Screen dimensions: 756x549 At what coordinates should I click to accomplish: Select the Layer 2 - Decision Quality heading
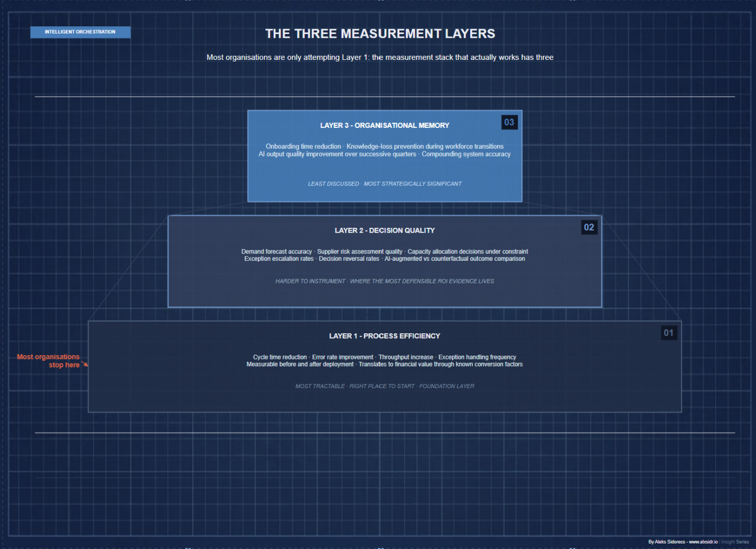pyautogui.click(x=384, y=231)
